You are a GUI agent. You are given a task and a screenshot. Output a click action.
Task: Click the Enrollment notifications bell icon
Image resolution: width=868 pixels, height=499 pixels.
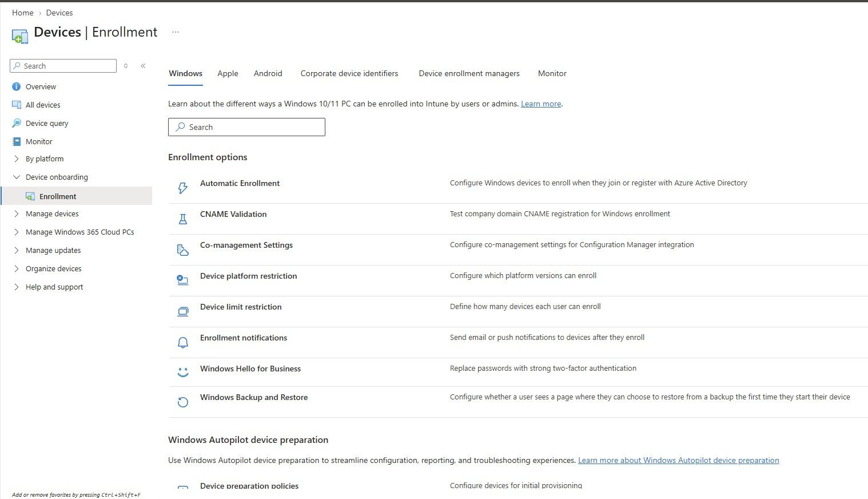coord(183,342)
